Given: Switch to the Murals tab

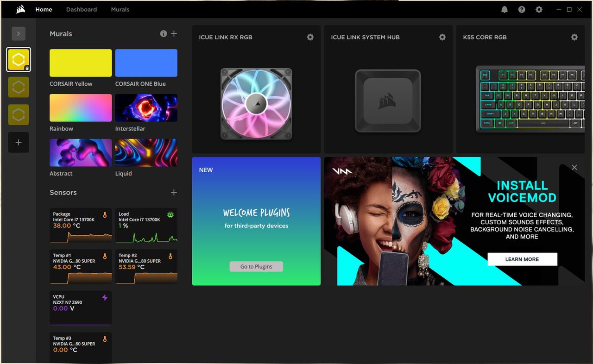Looking at the screenshot, I should click(x=120, y=9).
